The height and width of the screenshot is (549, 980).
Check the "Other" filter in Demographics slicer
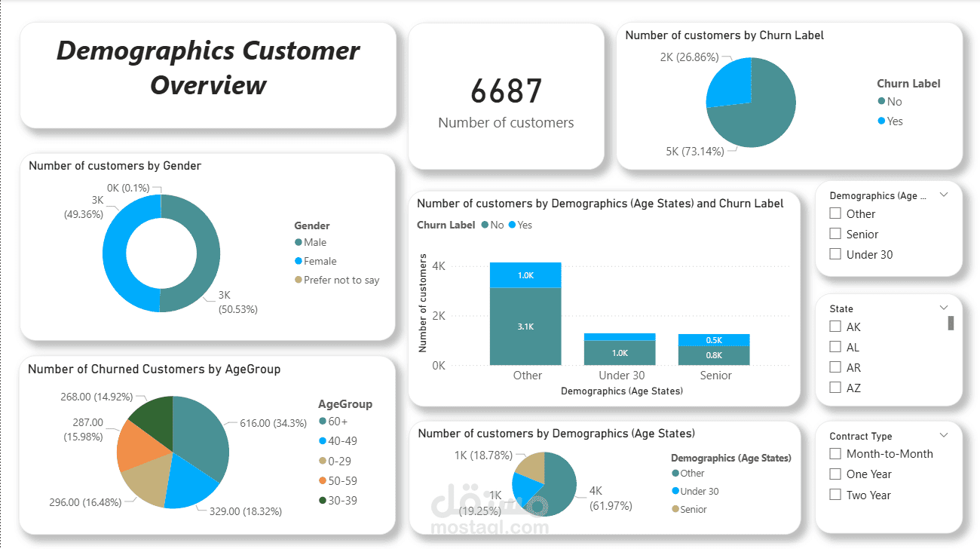pos(835,213)
